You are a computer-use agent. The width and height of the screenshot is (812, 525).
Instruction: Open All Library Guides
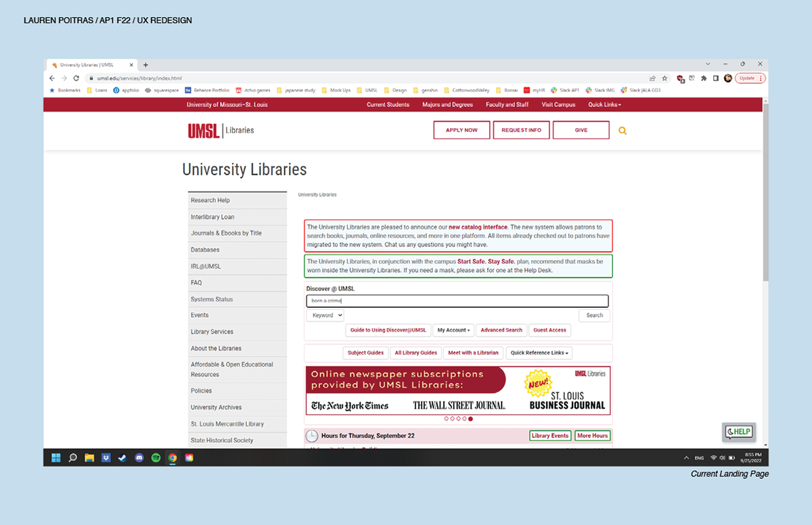(x=415, y=352)
